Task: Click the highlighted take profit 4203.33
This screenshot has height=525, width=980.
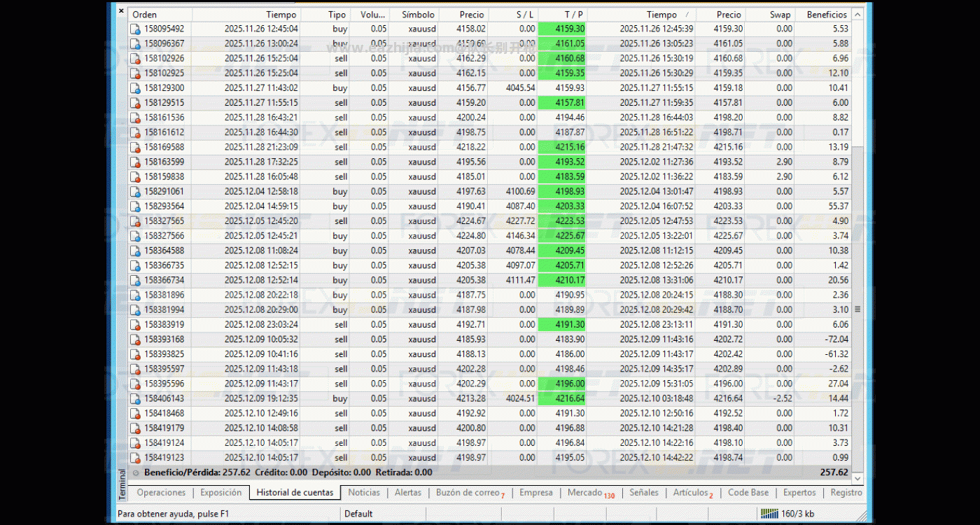Action: click(x=563, y=206)
